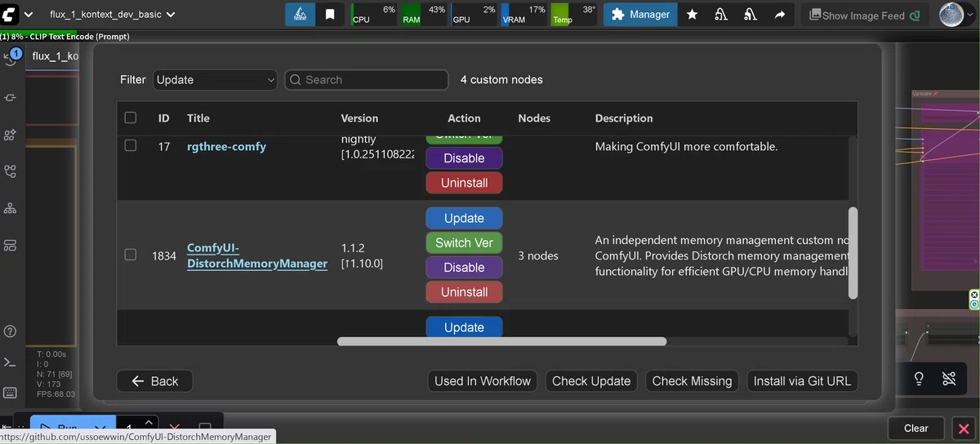Click the lightbulb icon on canvas toolbar

tap(919, 379)
